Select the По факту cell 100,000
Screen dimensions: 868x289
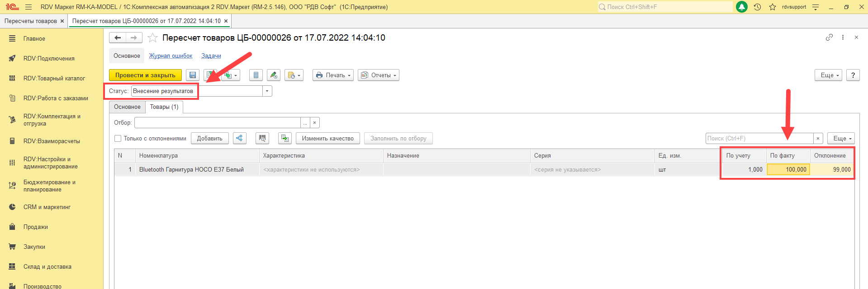coord(788,170)
